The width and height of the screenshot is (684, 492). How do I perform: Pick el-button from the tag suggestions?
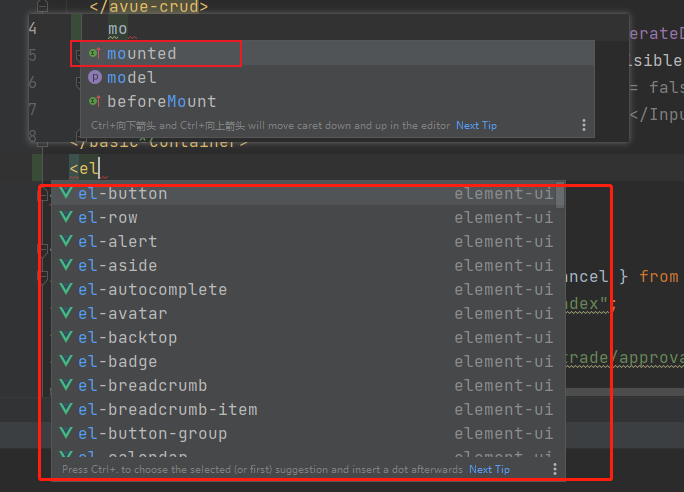click(x=304, y=193)
